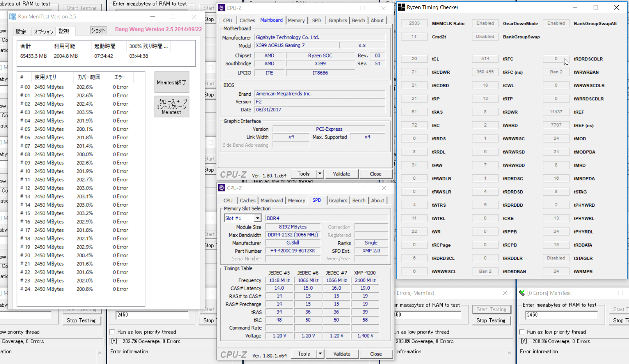Open the Memory tab in upper CPU-Z
629x364 pixels.
[296, 21]
